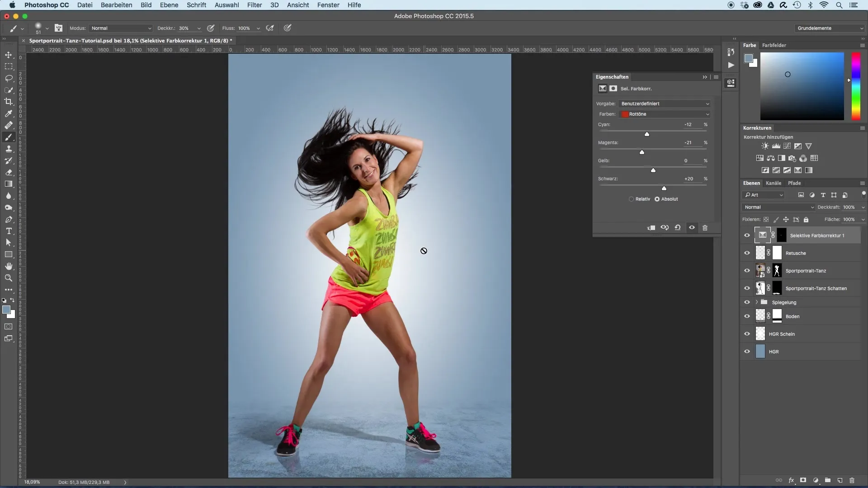Select the Crop tool

(9, 102)
